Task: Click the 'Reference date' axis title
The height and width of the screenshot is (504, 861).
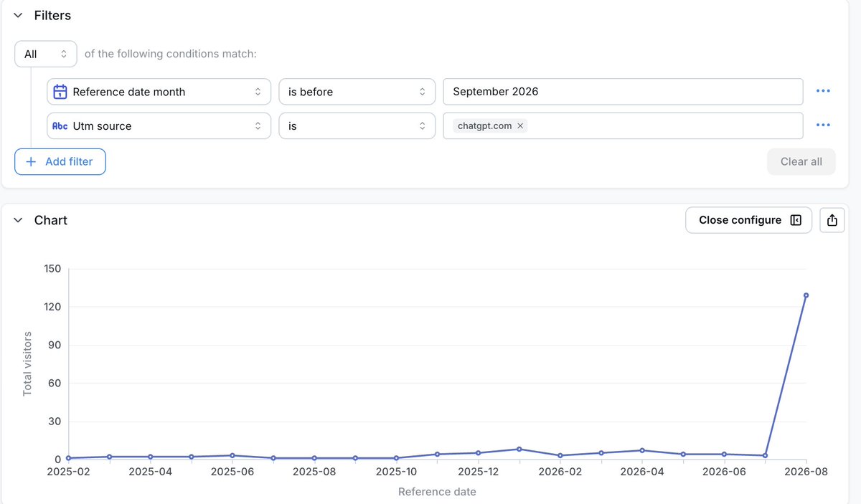Action: [437, 492]
